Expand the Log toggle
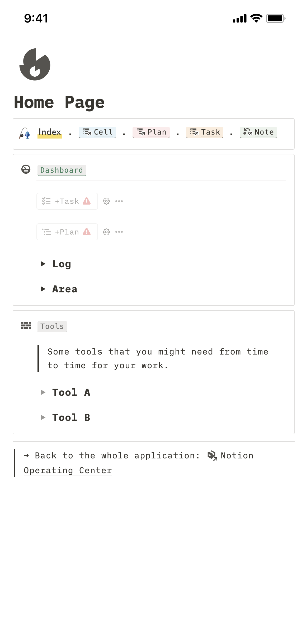 [43, 264]
